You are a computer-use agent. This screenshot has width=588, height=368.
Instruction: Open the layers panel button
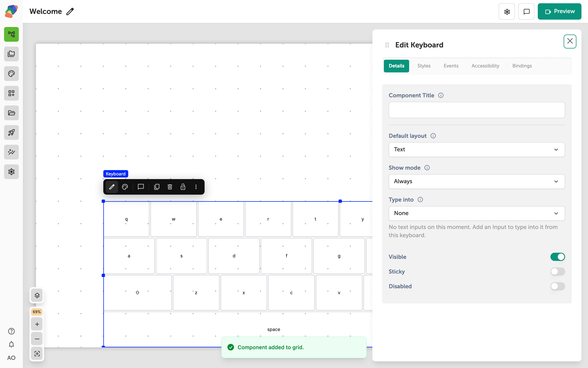coord(37,295)
